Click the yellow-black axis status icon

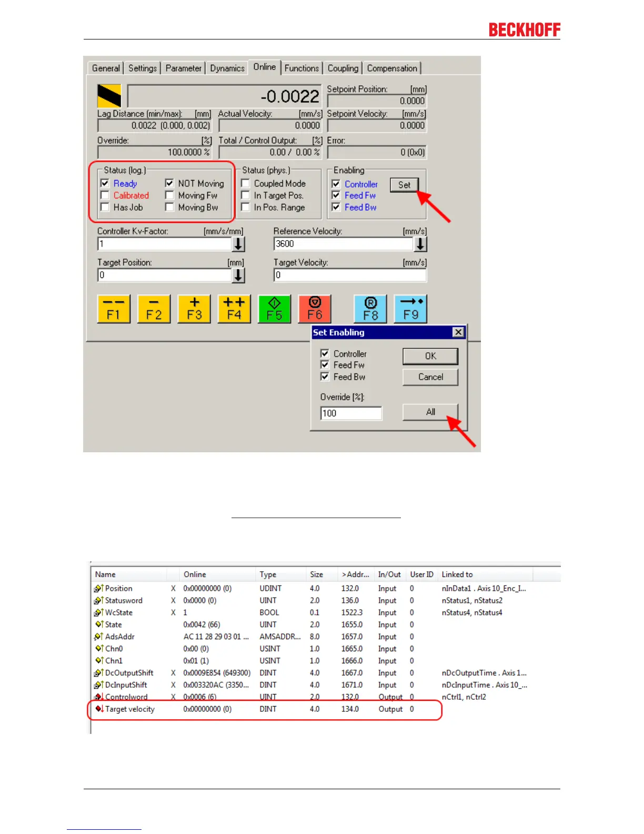click(x=109, y=96)
